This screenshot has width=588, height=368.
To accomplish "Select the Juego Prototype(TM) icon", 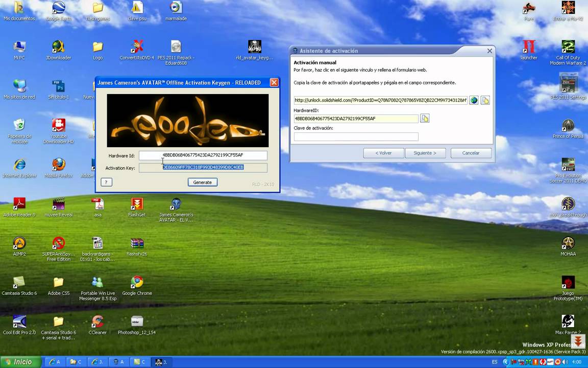I will click(568, 288).
